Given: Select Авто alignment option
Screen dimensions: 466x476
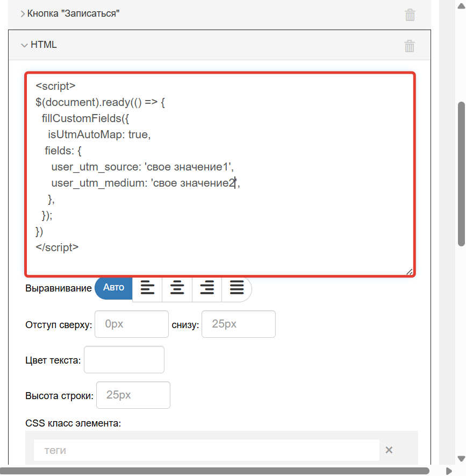Looking at the screenshot, I should [113, 287].
